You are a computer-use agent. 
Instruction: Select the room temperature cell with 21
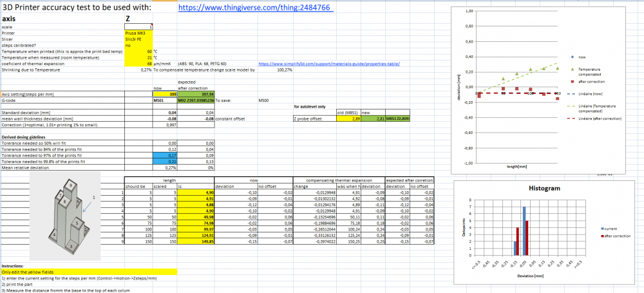tap(139, 57)
